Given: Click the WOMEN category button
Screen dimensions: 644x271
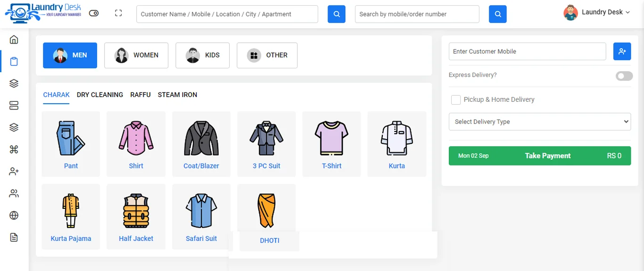Looking at the screenshot, I should tap(136, 55).
